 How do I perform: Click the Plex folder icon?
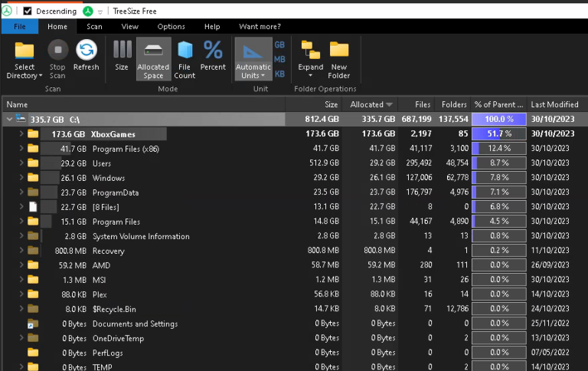tap(33, 294)
